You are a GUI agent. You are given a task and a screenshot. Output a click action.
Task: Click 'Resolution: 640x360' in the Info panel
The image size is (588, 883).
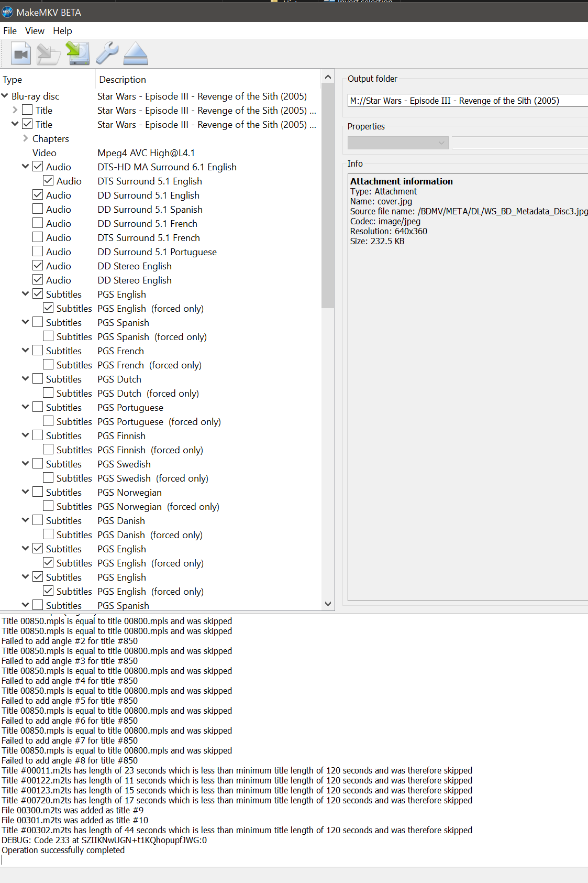(x=389, y=231)
